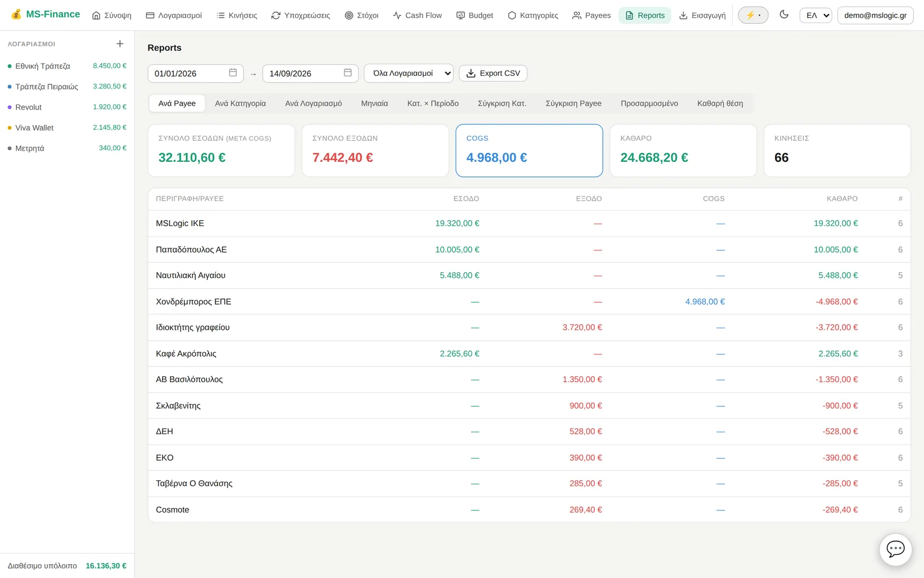The image size is (924, 578).
Task: Sort by the ΕΣΟΔΟ column header
Action: (x=466, y=199)
